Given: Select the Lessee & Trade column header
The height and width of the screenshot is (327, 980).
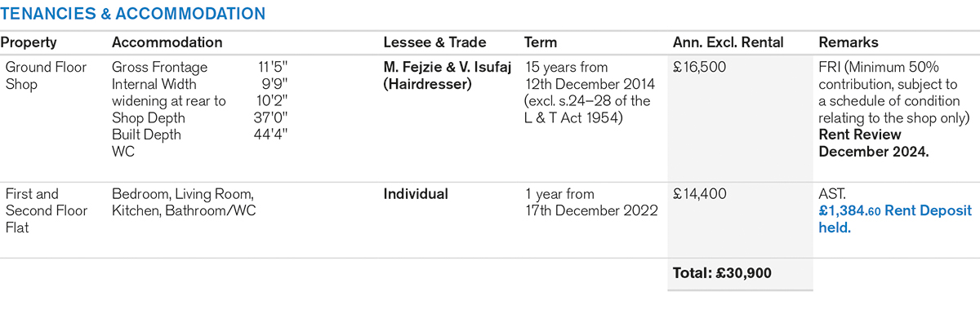Looking at the screenshot, I should click(x=434, y=42).
